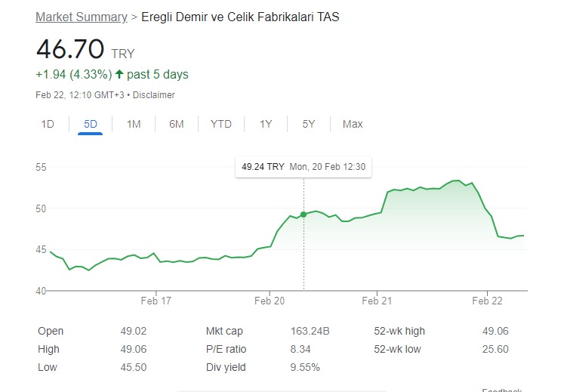Click 'Mon, 20 Feb 12:30' tooltip date
567x392 pixels.
pyautogui.click(x=327, y=167)
